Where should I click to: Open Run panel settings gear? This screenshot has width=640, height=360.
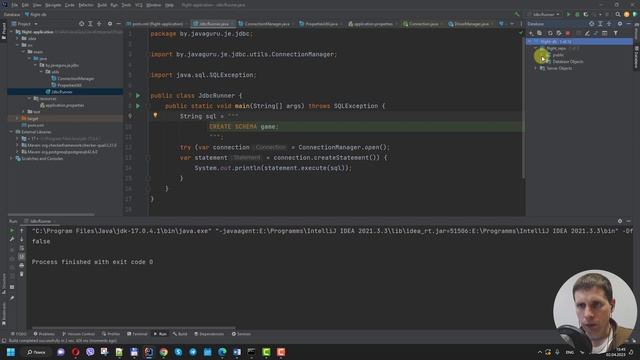[x=620, y=221]
